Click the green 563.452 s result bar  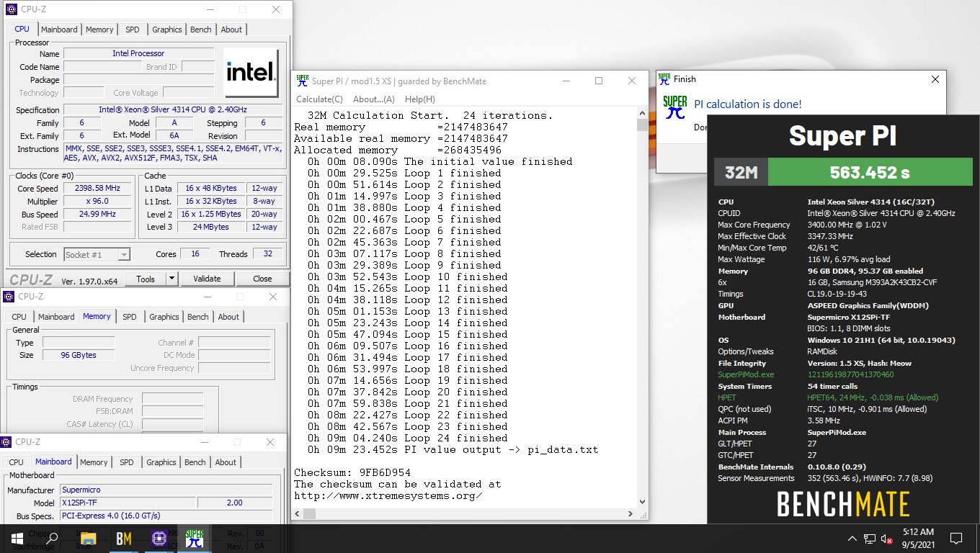[870, 172]
